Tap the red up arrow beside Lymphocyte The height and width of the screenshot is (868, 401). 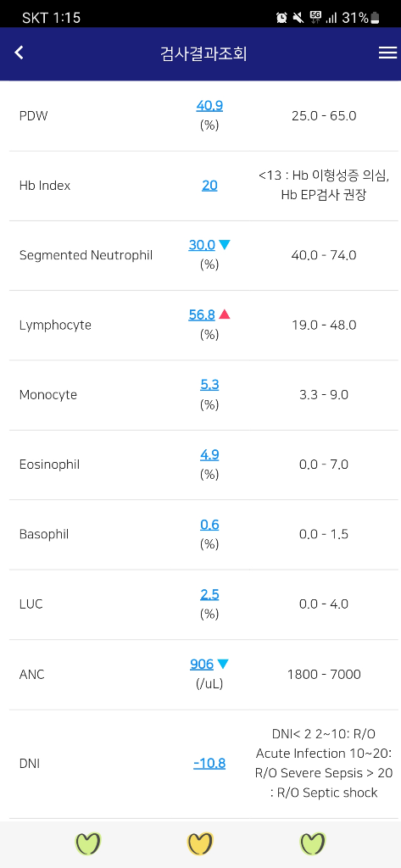tap(225, 314)
